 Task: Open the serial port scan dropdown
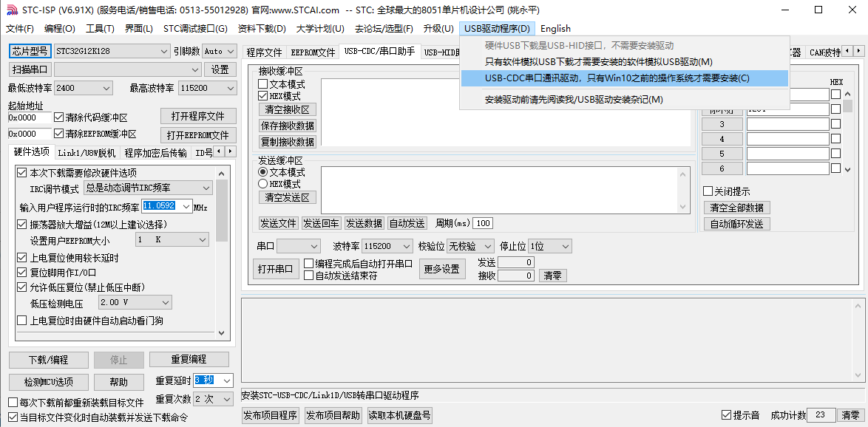(x=127, y=69)
